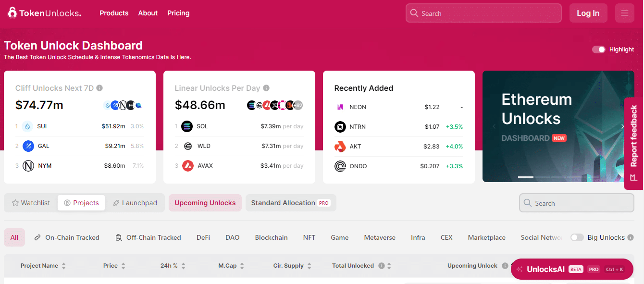Image resolution: width=644 pixels, height=284 pixels.
Task: Filter by All categories
Action: point(14,237)
